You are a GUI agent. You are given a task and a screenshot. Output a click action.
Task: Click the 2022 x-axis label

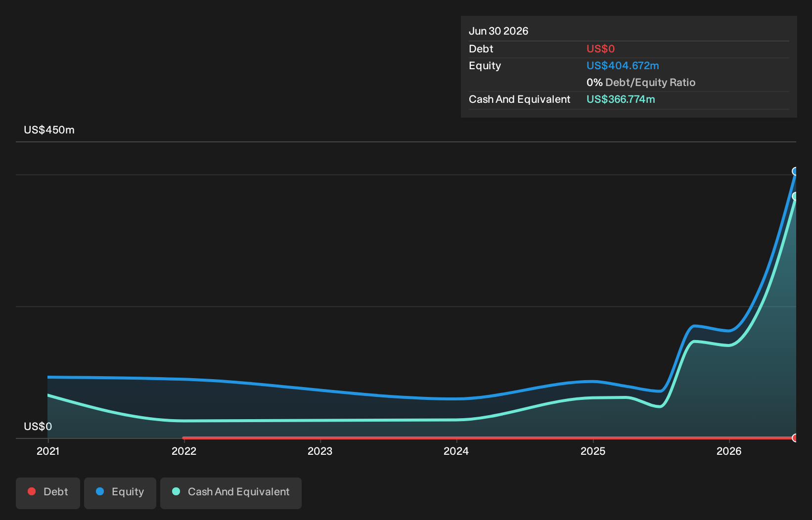tap(184, 451)
